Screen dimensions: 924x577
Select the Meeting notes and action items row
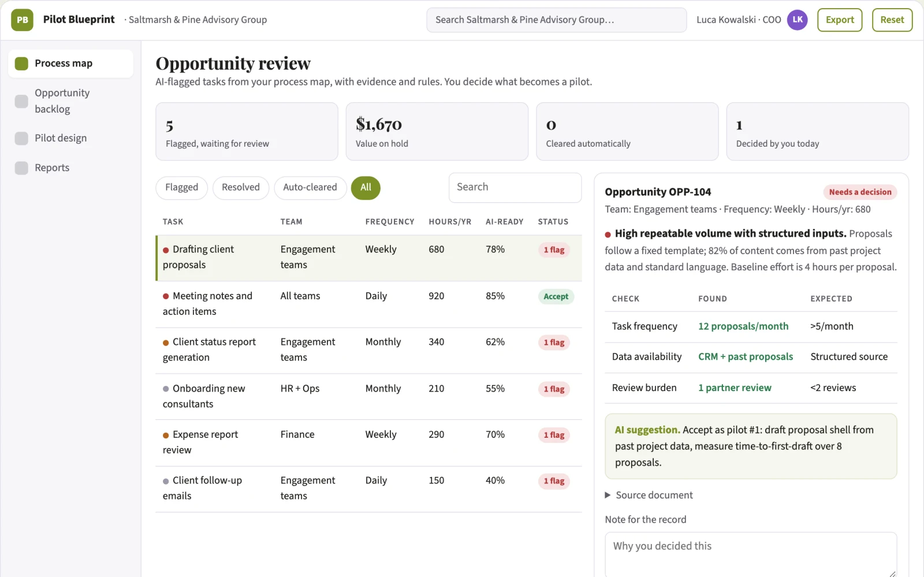pos(368,304)
